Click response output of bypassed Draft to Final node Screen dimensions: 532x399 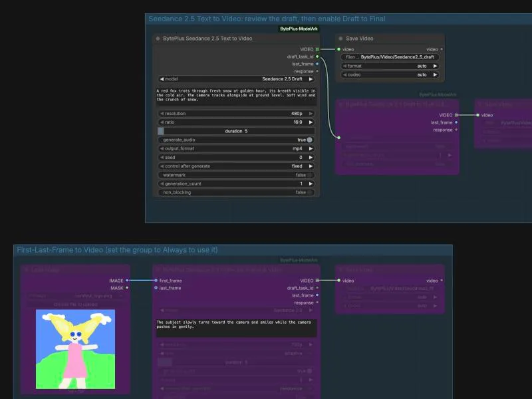coord(456,130)
